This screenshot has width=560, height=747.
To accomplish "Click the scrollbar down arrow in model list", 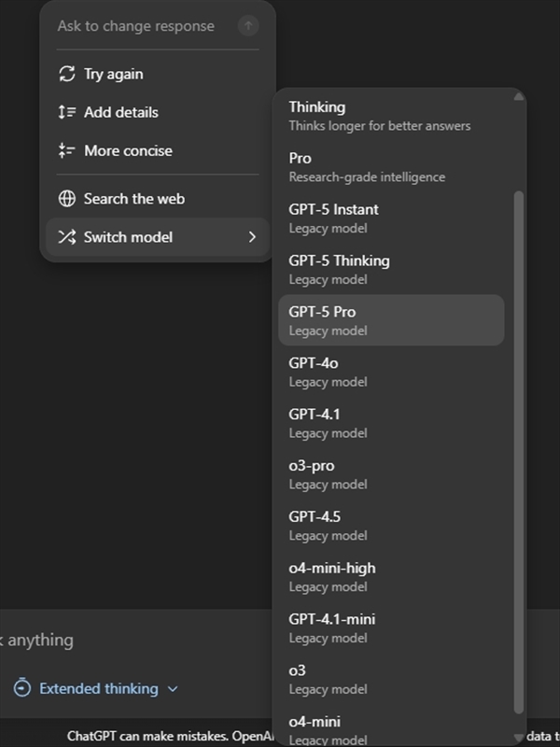I will 520,739.
